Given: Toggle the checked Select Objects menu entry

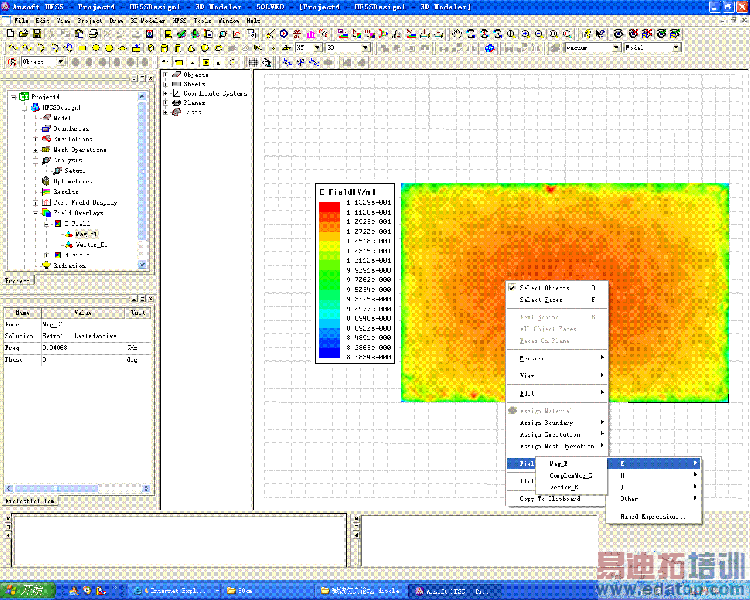Looking at the screenshot, I should tap(545, 288).
